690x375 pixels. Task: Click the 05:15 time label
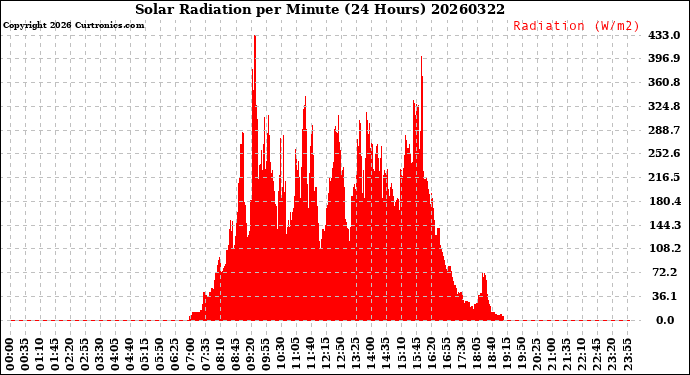pos(145,355)
